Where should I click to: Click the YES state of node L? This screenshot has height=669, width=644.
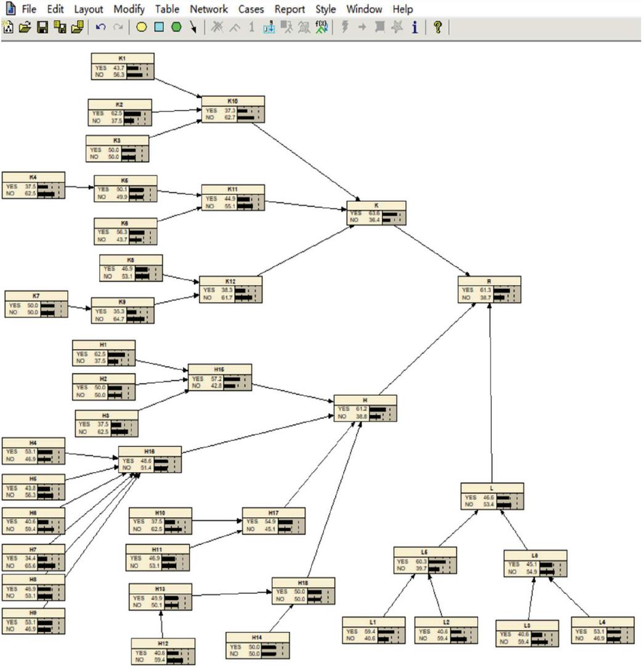click(471, 497)
